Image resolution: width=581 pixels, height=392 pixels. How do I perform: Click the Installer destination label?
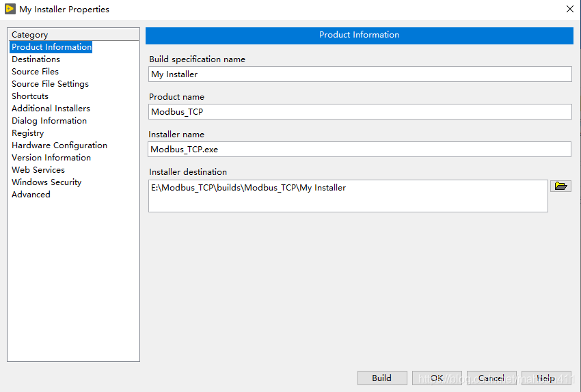coord(188,171)
